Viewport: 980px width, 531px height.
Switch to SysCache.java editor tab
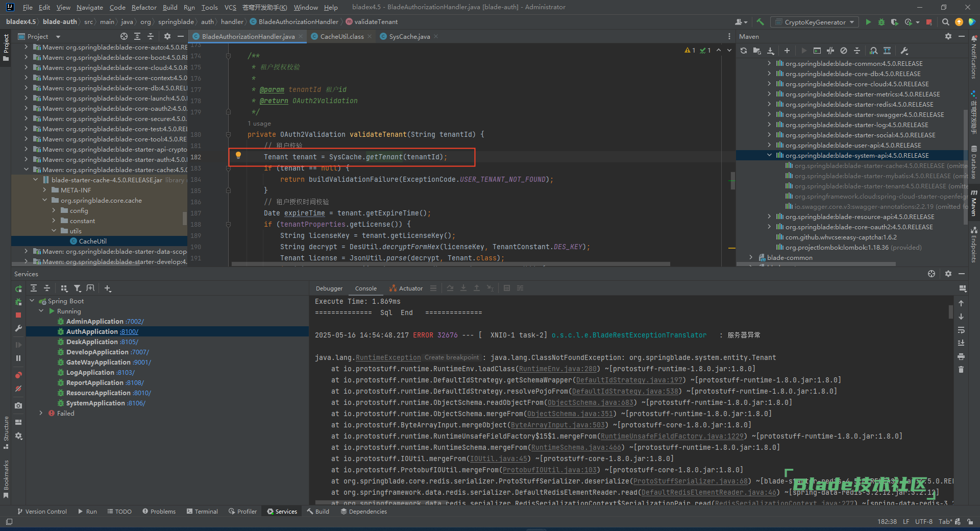[x=409, y=36]
